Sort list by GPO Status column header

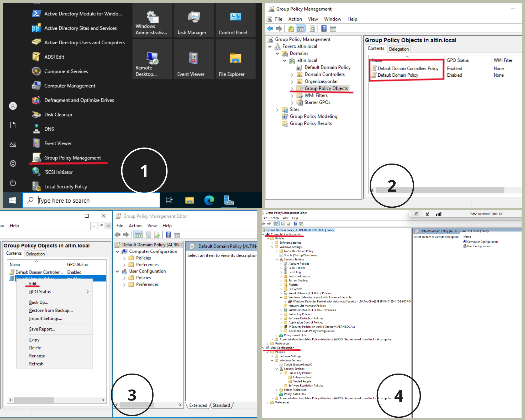[458, 60]
